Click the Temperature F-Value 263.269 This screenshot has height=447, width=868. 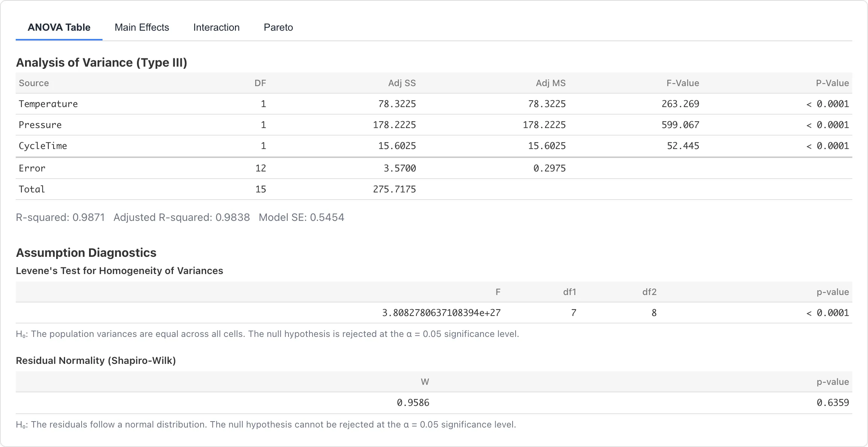[x=680, y=104]
